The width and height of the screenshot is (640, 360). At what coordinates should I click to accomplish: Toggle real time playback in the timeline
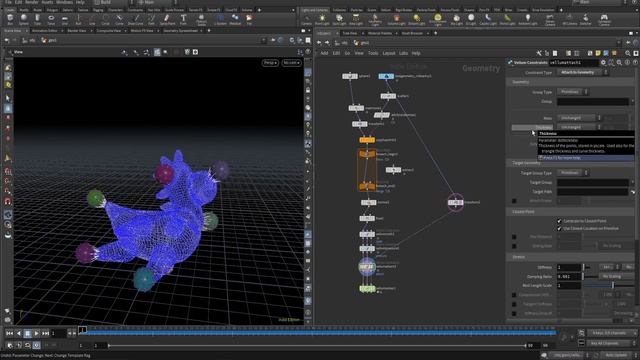click(x=36, y=345)
